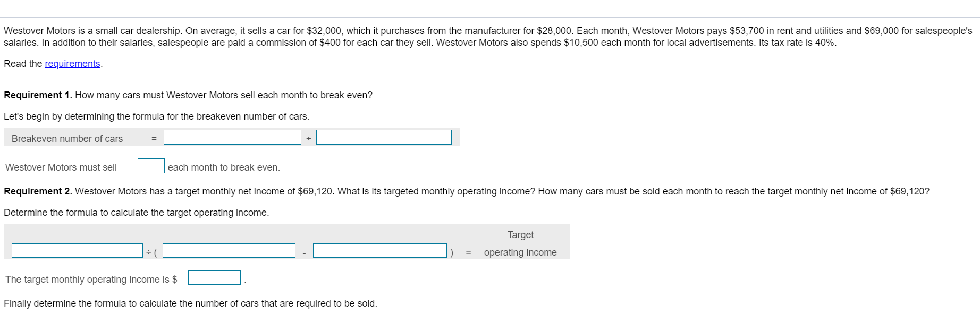The width and height of the screenshot is (980, 313).
Task: Click the third blank in the target income equation
Action: [380, 250]
